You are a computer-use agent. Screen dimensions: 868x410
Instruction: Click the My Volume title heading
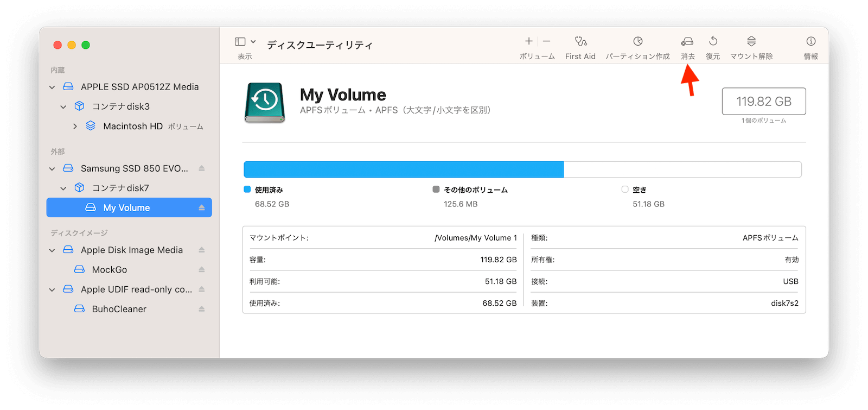(343, 95)
